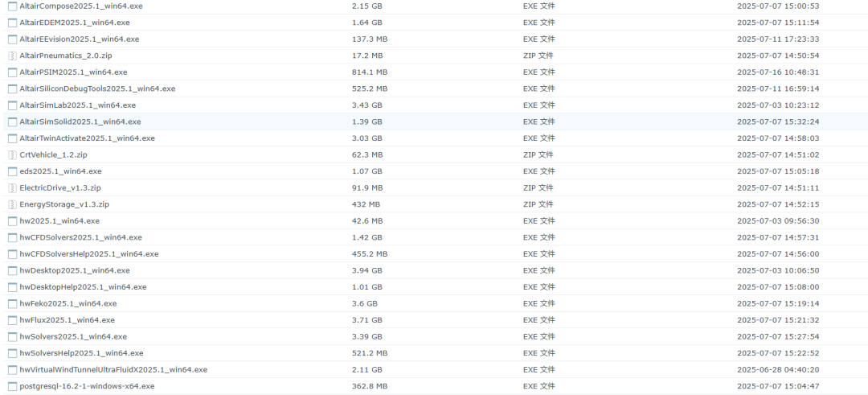Click the date 2025-06-28 04:40:20
868x395 pixels.
coord(778,369)
